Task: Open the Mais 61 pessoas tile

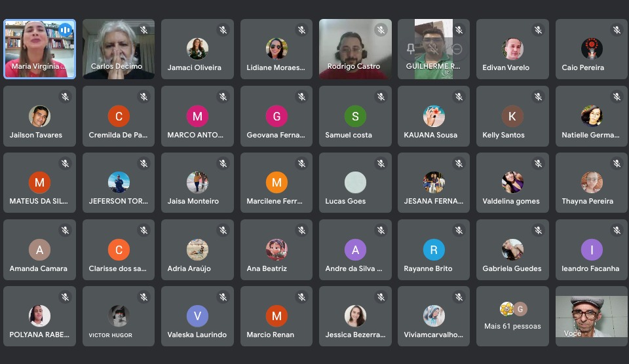Action: [x=512, y=316]
